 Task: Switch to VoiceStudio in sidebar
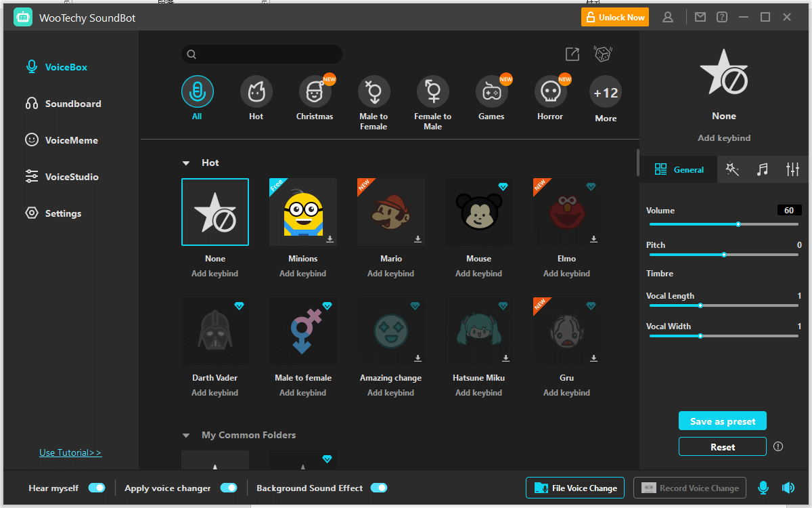point(71,177)
